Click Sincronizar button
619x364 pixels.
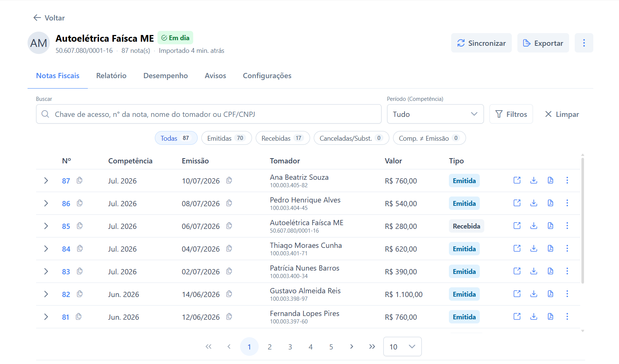click(x=481, y=43)
